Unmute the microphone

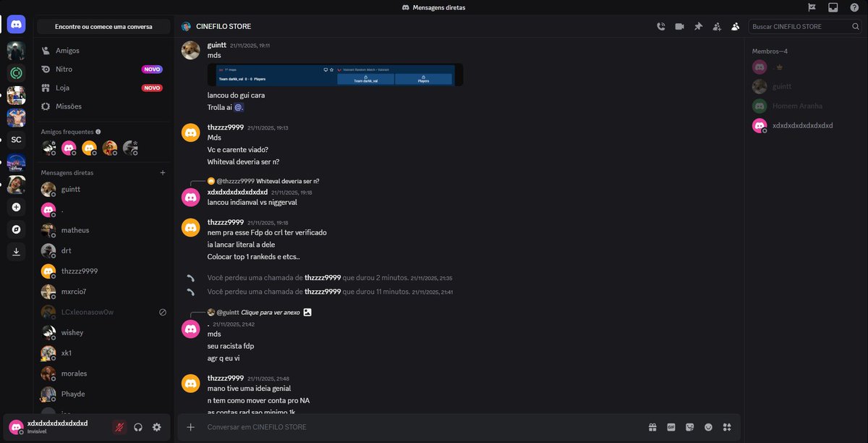point(119,427)
